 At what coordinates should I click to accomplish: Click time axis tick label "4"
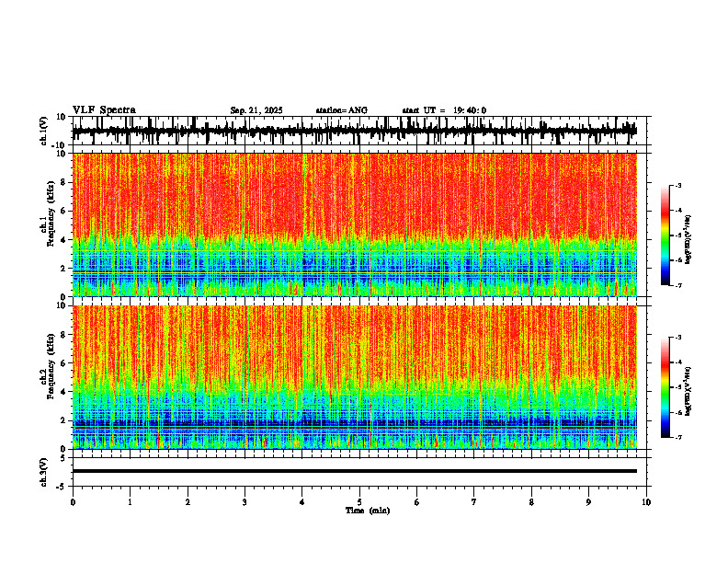(302, 502)
